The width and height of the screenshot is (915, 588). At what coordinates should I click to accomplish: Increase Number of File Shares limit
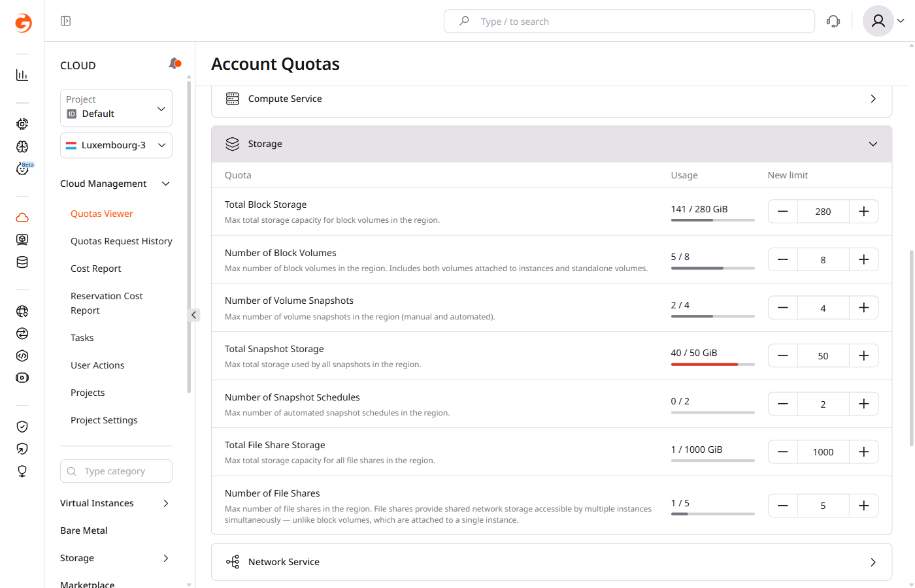[x=863, y=506]
